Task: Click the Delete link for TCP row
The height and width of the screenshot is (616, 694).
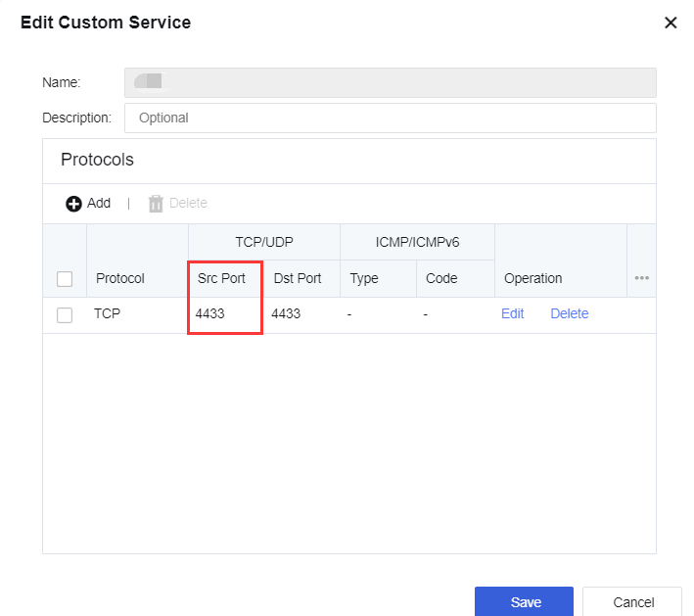Action: tap(569, 314)
